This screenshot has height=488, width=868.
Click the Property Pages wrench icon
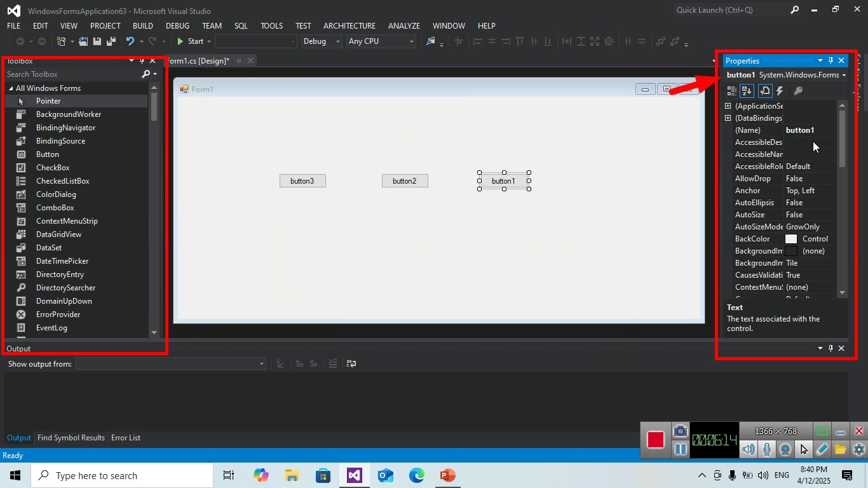798,91
